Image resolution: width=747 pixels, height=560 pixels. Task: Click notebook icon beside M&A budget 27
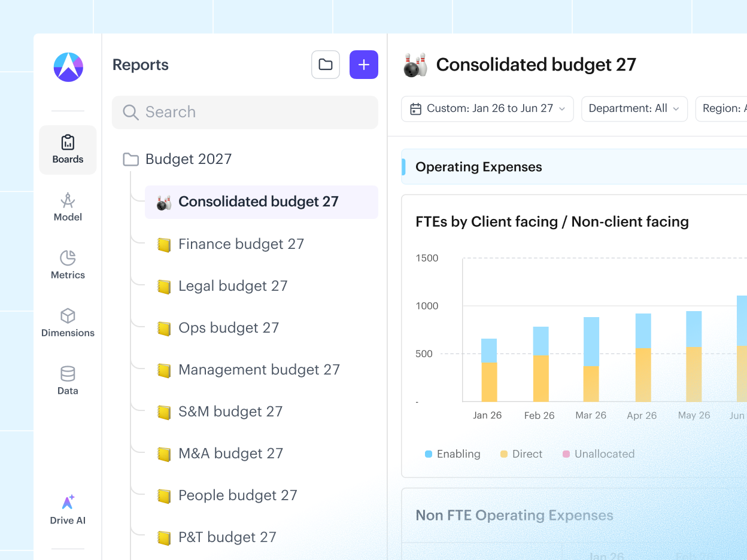(x=164, y=454)
